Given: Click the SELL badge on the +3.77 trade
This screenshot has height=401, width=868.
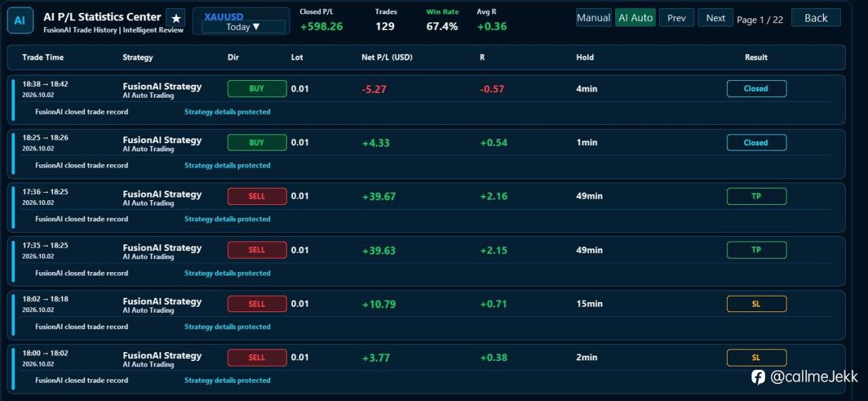Looking at the screenshot, I should click(x=257, y=358).
